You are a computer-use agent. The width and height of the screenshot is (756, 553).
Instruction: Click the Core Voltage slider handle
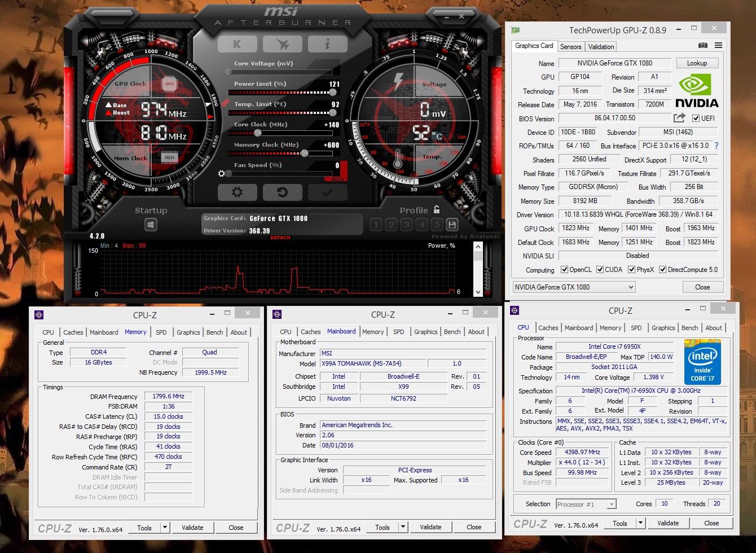pyautogui.click(x=228, y=72)
